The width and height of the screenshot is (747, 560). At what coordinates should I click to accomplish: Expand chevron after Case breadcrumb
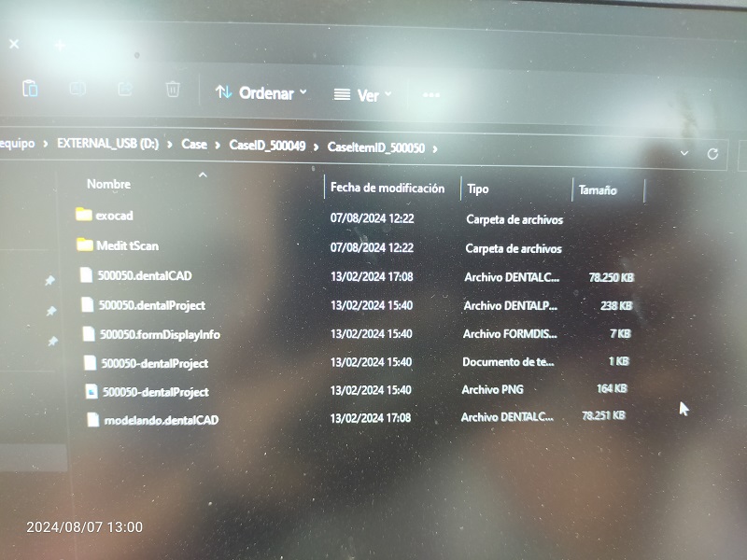click(x=218, y=146)
